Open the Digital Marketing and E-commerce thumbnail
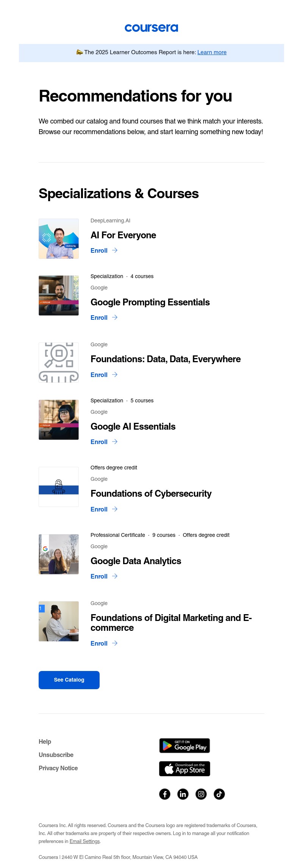 (x=59, y=621)
